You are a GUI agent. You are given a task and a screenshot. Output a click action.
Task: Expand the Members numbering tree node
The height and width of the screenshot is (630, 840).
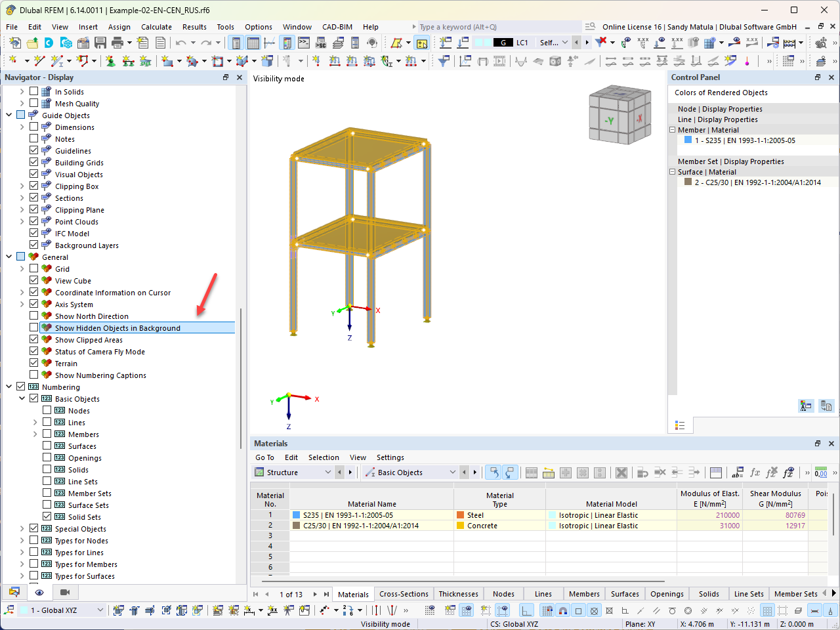click(35, 434)
